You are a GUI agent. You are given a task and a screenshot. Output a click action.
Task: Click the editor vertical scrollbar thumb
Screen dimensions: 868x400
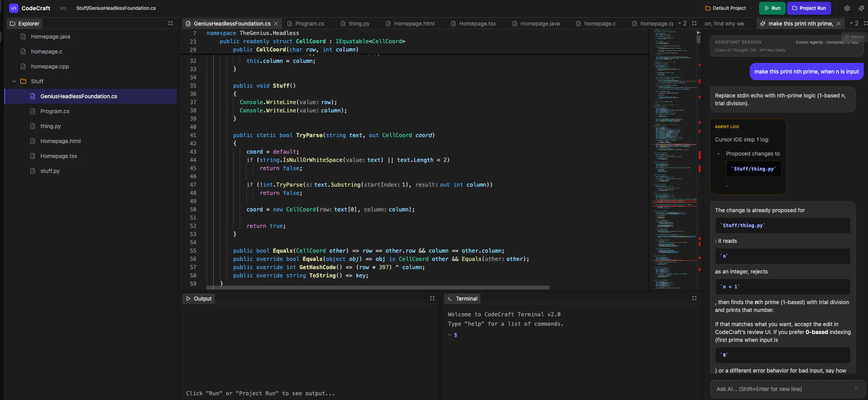coord(699,39)
